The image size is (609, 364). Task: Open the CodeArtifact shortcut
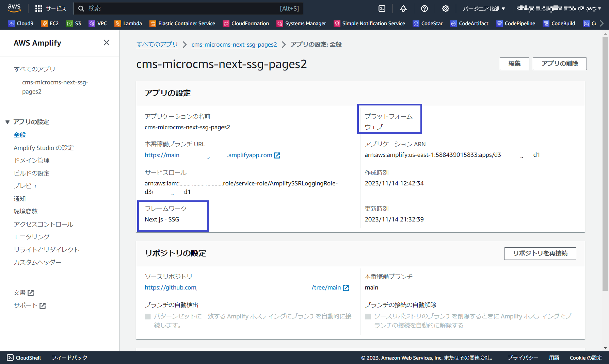[469, 23]
